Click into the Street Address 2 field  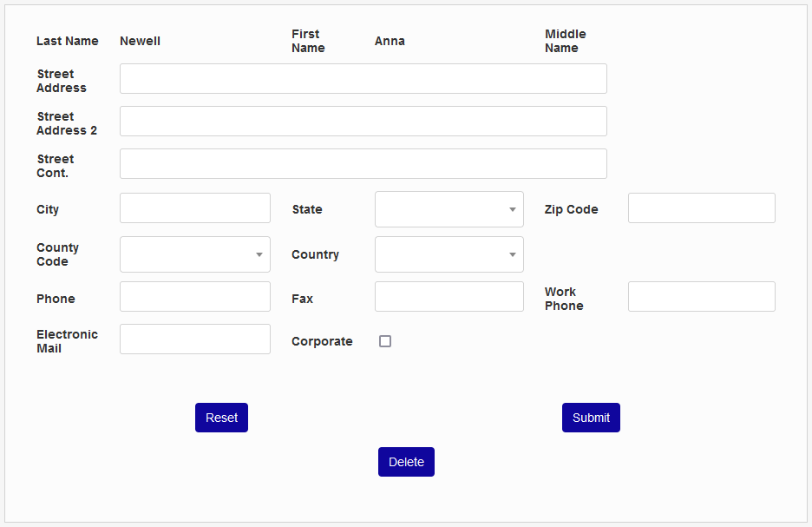tap(363, 122)
